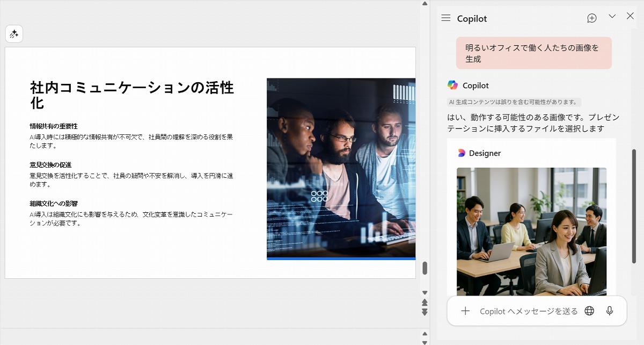644x345 pixels.
Task: Click the Copilot reply starting はい、動作する可能性
Action: 533,123
